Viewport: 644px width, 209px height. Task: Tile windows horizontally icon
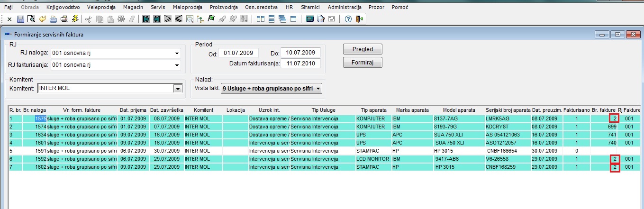(x=272, y=19)
